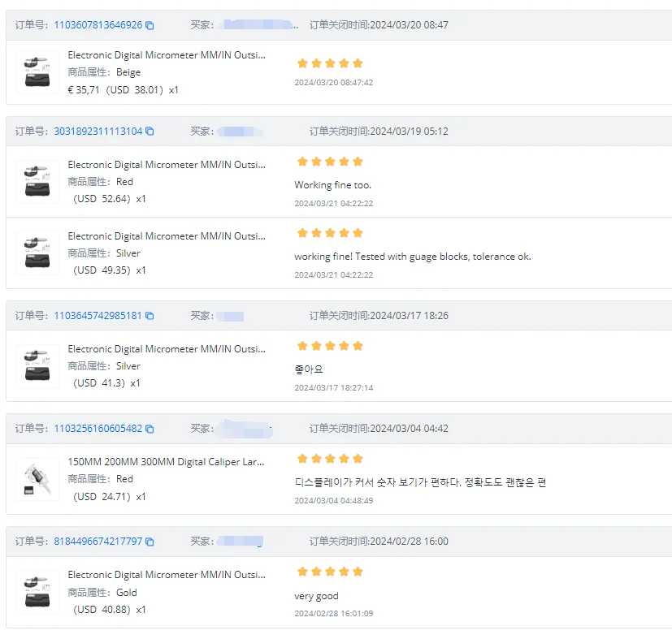This screenshot has height=639, width=672.
Task: Open the Digital Caliper product title
Action: 166,462
